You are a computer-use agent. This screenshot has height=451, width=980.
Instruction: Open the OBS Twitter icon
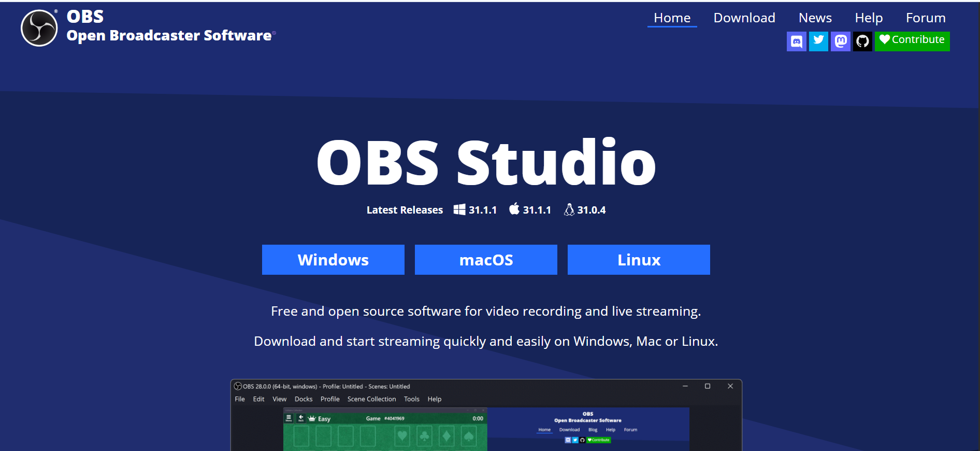(818, 41)
